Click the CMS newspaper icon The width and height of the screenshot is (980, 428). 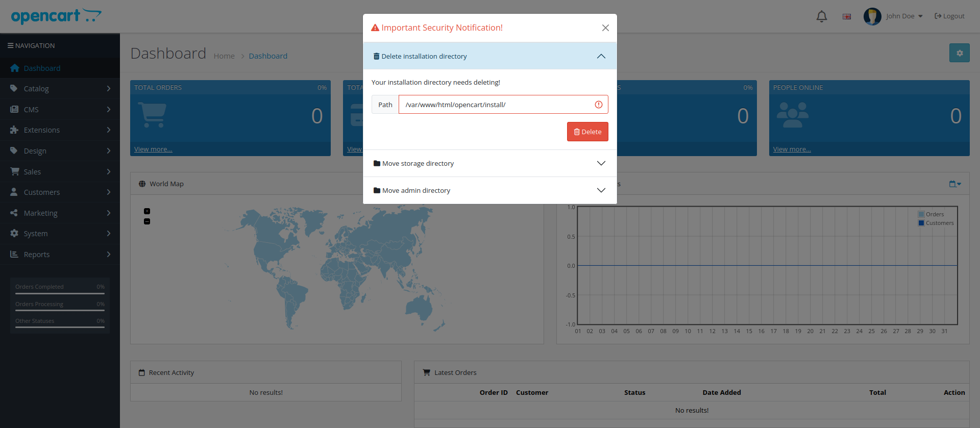coord(14,109)
